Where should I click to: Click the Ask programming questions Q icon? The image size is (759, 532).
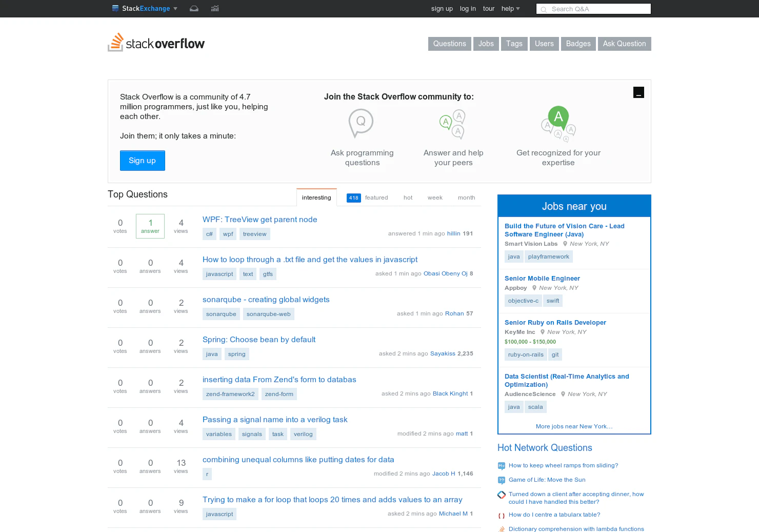(x=361, y=123)
